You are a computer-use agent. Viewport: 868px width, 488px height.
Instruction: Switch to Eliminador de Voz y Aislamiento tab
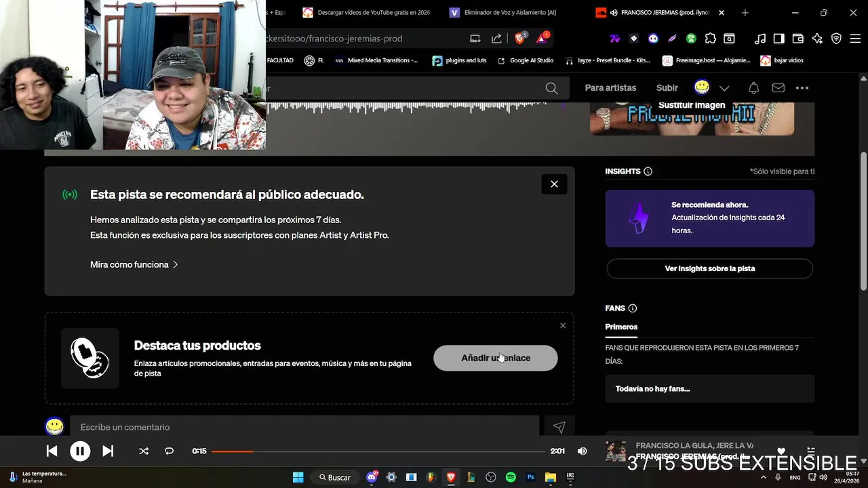503,12
